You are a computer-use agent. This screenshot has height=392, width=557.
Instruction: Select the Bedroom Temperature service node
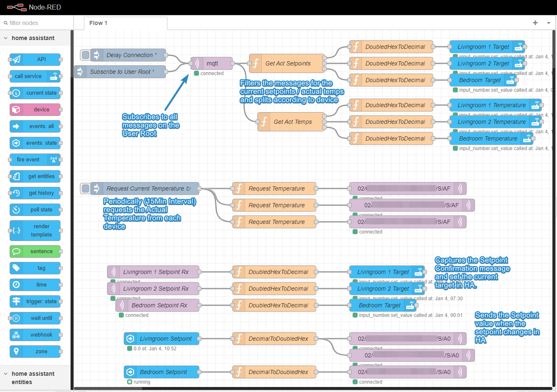click(x=491, y=138)
